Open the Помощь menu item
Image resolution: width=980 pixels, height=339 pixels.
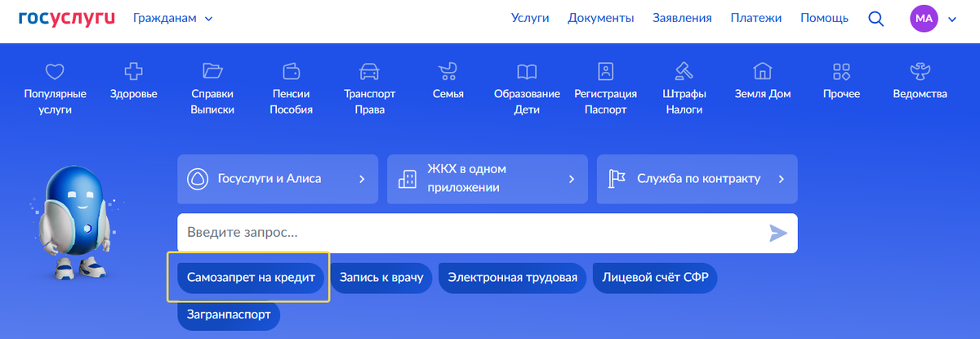click(x=824, y=18)
